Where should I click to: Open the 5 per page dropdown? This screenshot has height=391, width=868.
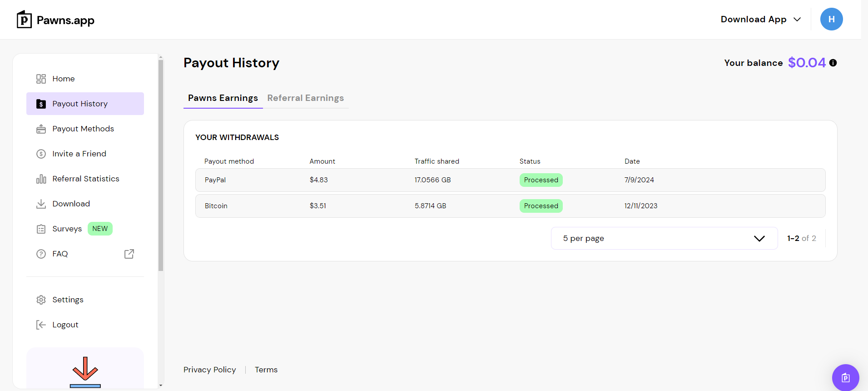[664, 238]
